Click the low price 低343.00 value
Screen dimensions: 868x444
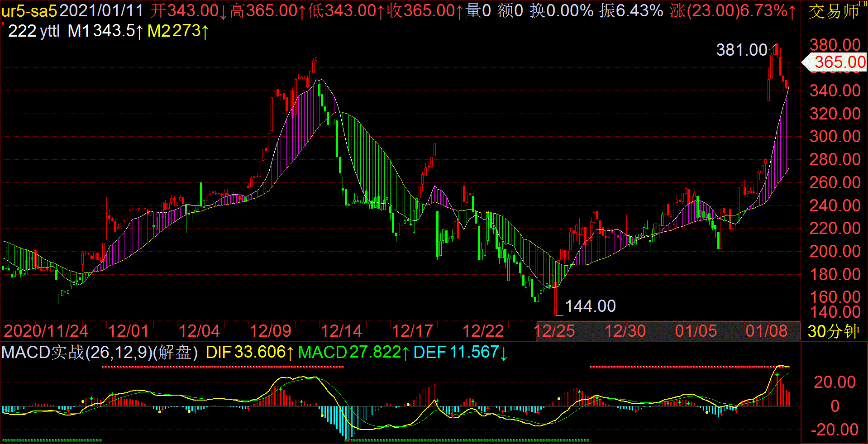(x=346, y=11)
